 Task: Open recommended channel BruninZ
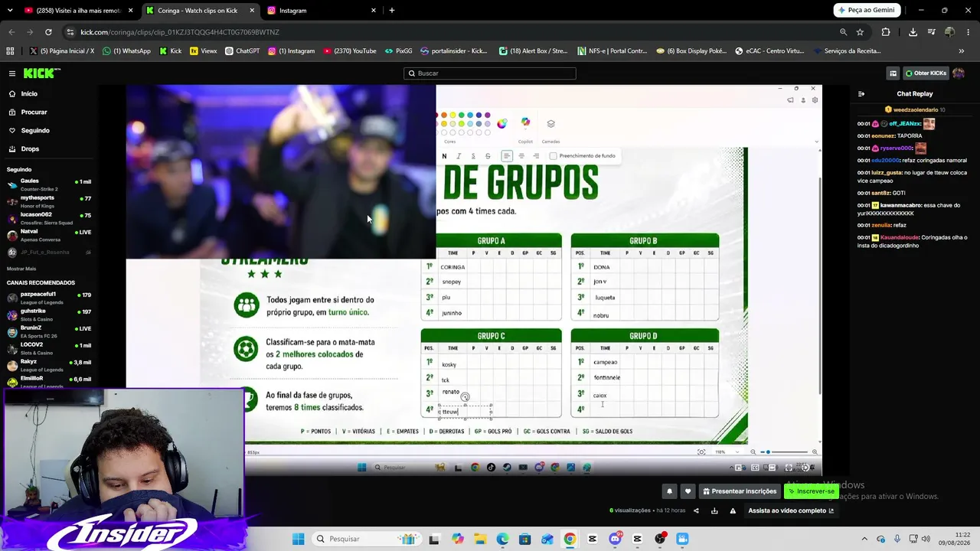pyautogui.click(x=49, y=331)
